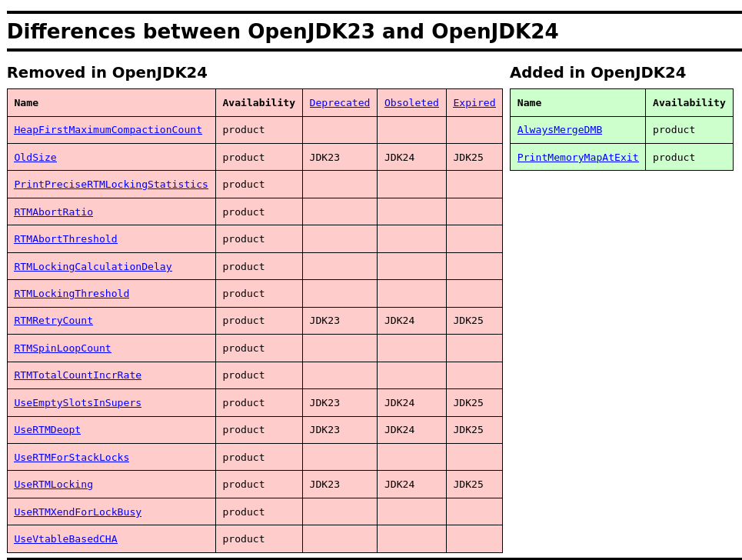Click the UseRTMLocking link

[x=54, y=485]
